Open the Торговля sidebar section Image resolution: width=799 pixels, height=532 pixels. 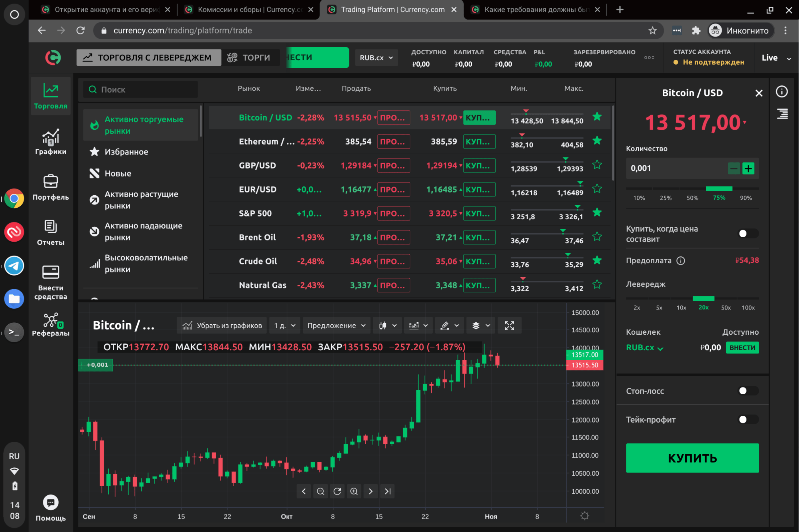51,96
